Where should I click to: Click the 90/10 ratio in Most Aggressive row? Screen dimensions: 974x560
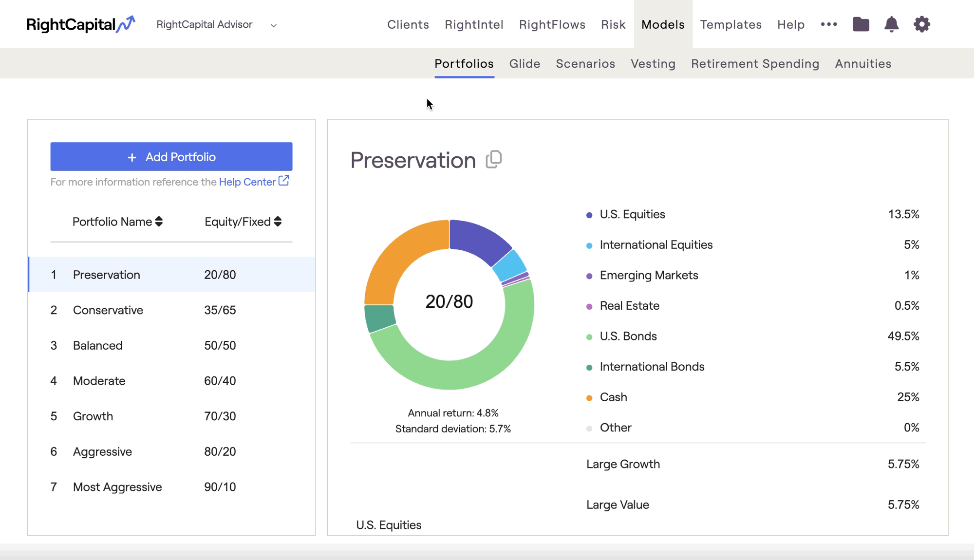click(220, 487)
